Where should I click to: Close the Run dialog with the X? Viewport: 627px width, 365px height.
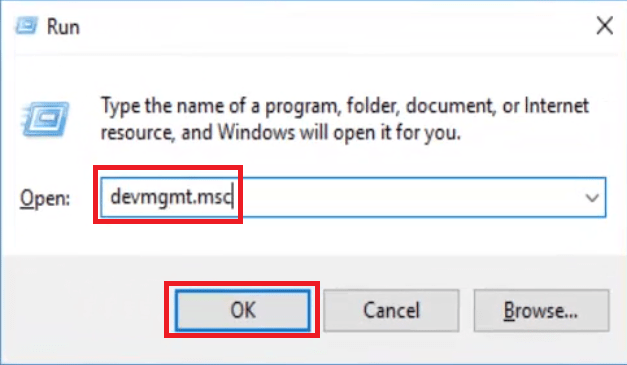coord(605,26)
